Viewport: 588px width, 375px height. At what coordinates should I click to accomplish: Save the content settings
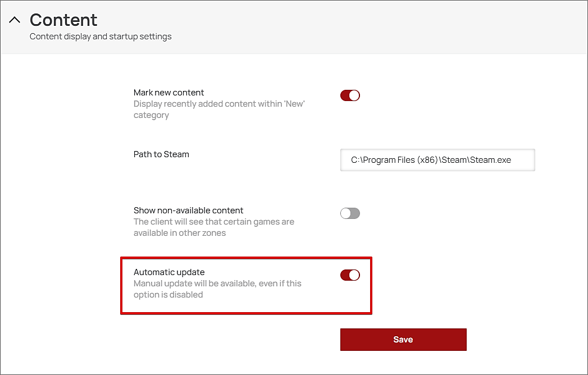(x=403, y=340)
